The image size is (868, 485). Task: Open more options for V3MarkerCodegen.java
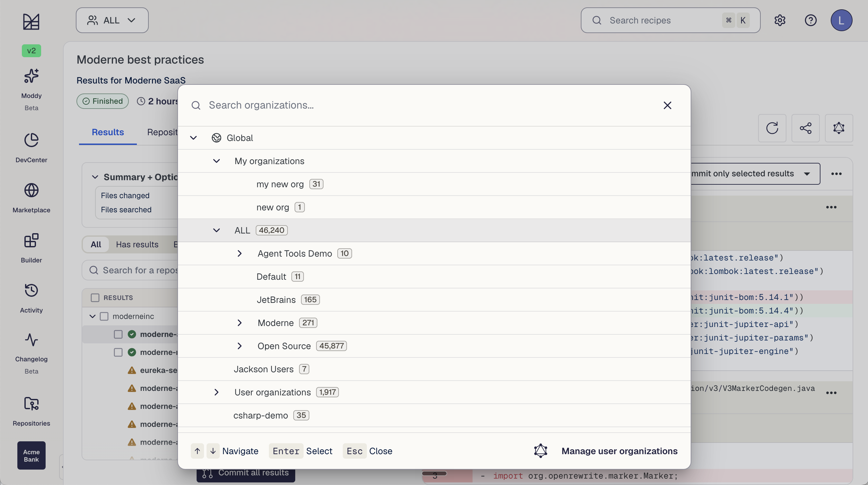(x=831, y=393)
